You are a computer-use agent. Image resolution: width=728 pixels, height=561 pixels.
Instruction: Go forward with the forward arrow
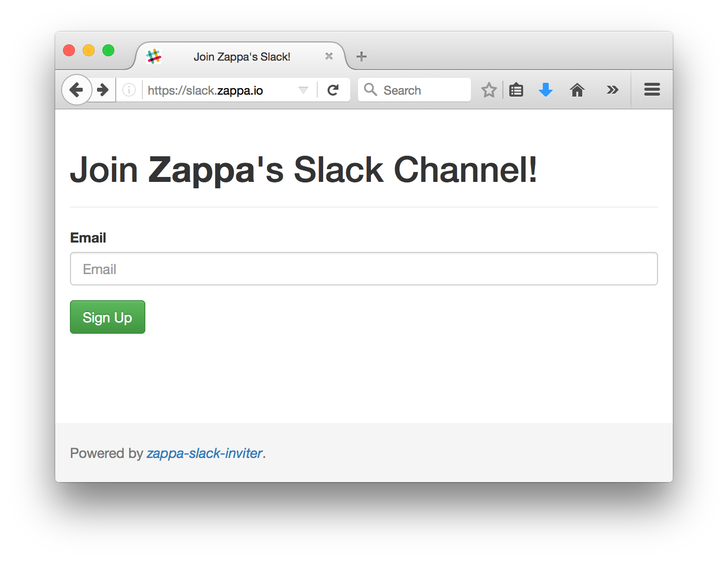pos(102,90)
